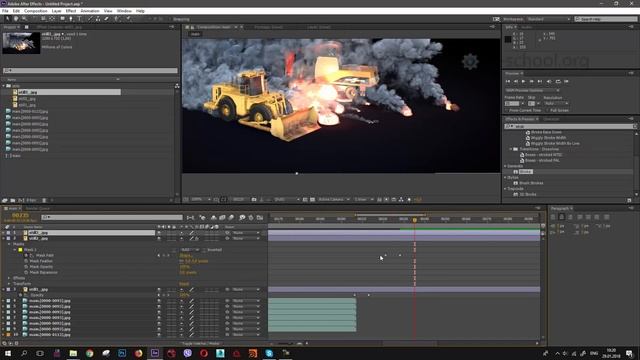Open the composition mini-flowchart
640x360 pixels.
(190, 218)
